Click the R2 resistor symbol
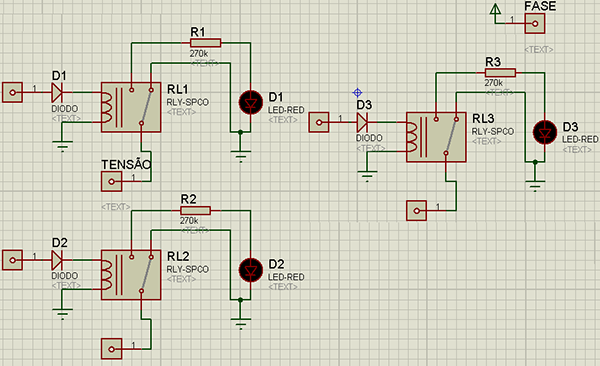Viewport: 600px width, 366px height. pos(195,210)
